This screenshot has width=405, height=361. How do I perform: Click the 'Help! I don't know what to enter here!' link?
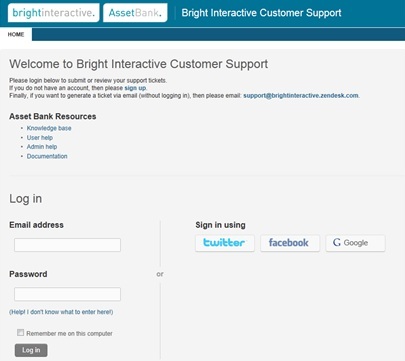pyautogui.click(x=61, y=312)
